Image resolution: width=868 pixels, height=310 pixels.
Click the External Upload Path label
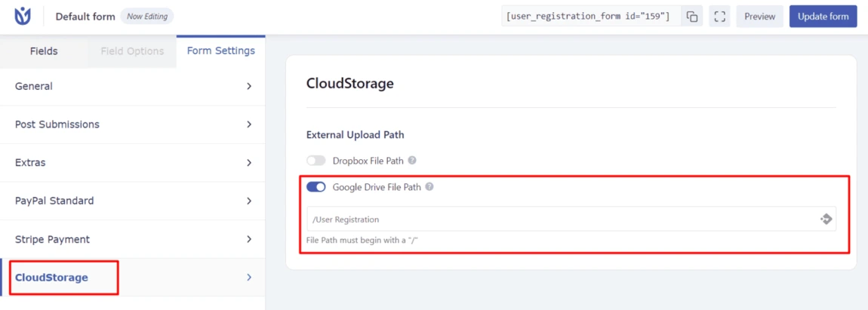click(355, 134)
